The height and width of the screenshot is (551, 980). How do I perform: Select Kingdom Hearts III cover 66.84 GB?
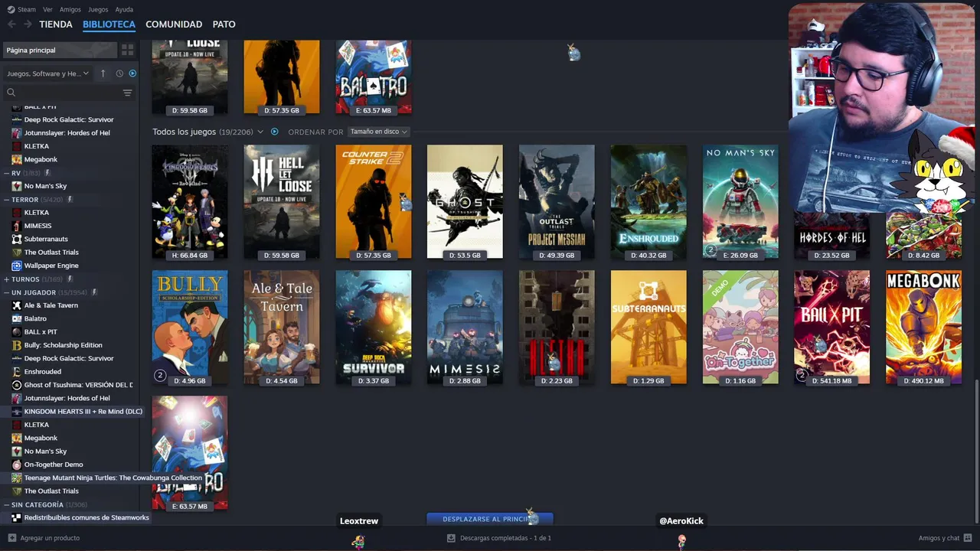[x=190, y=202]
